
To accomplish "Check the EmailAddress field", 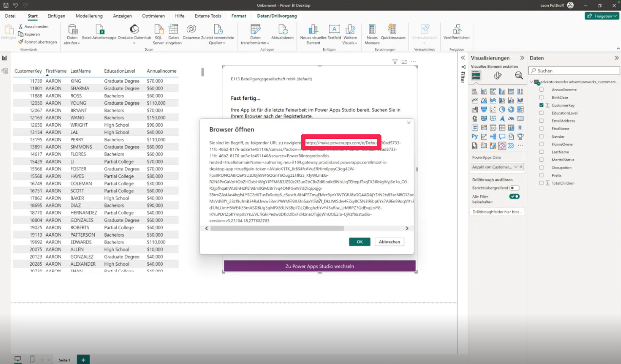I will (x=542, y=121).
